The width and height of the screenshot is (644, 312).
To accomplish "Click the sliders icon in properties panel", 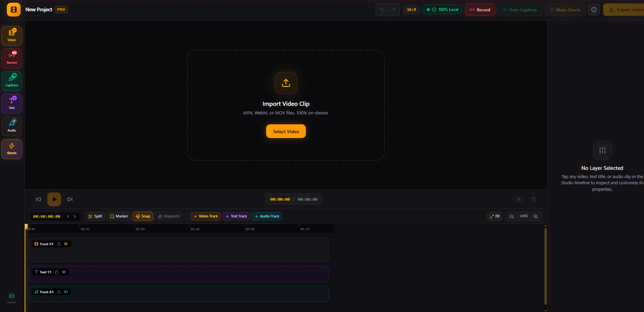I will point(603,150).
